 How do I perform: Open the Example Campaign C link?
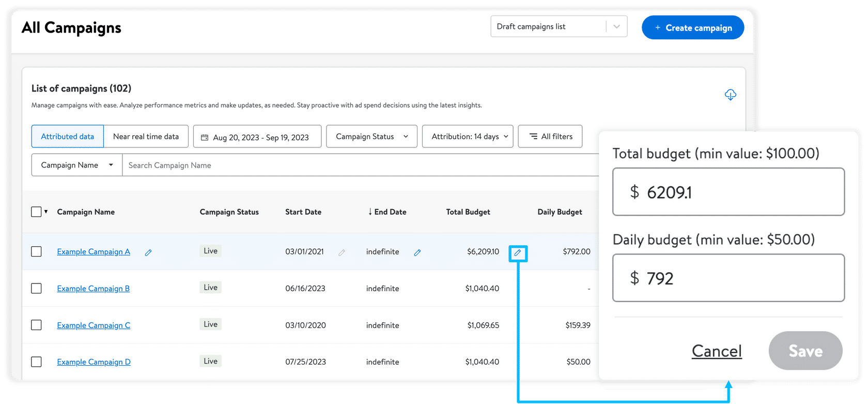click(x=94, y=325)
